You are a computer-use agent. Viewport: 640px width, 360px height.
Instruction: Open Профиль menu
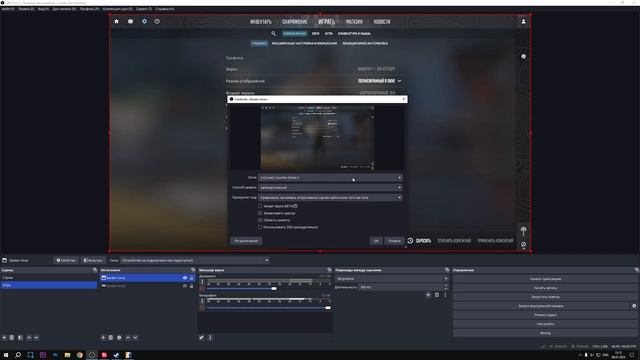(x=89, y=9)
